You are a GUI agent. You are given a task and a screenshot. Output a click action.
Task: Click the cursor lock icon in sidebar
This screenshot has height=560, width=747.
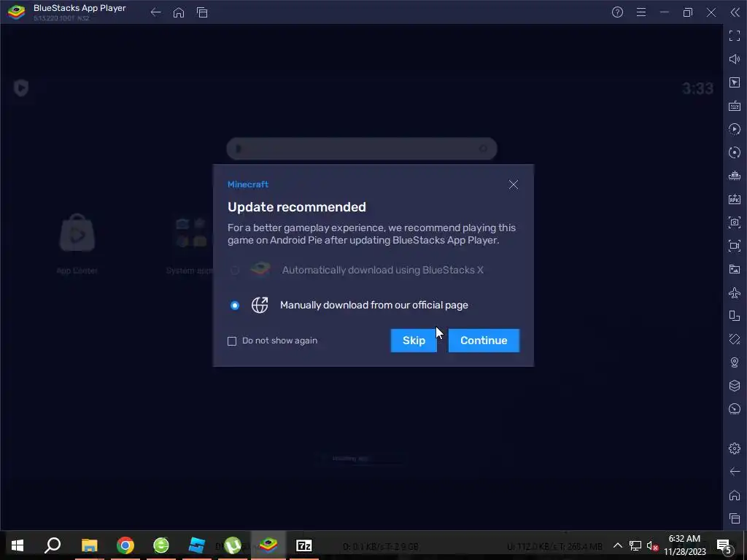click(x=735, y=82)
